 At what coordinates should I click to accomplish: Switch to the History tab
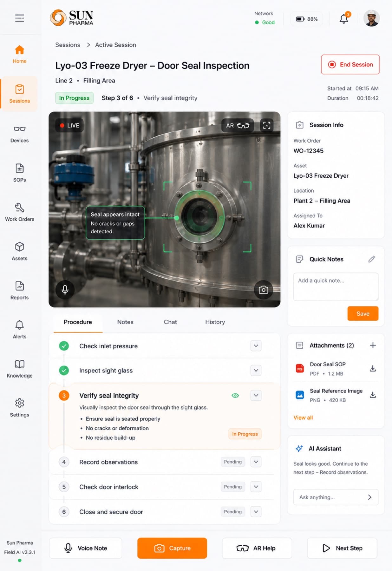point(215,322)
